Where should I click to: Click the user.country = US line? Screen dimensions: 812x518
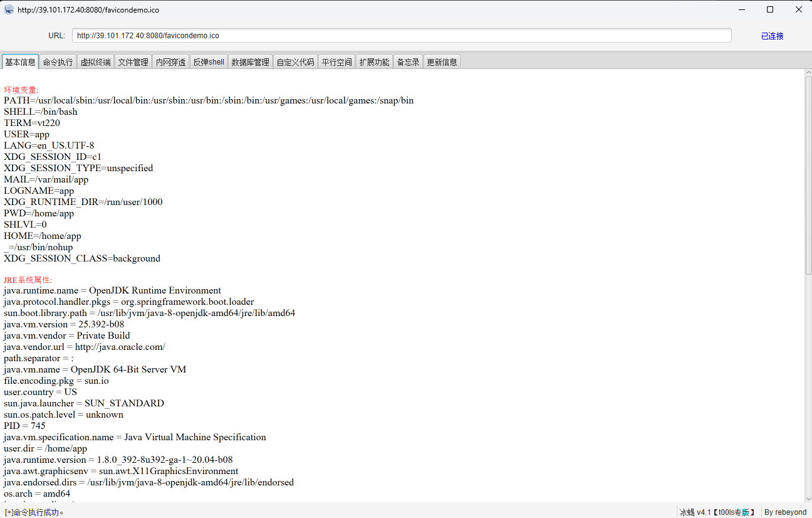click(40, 392)
